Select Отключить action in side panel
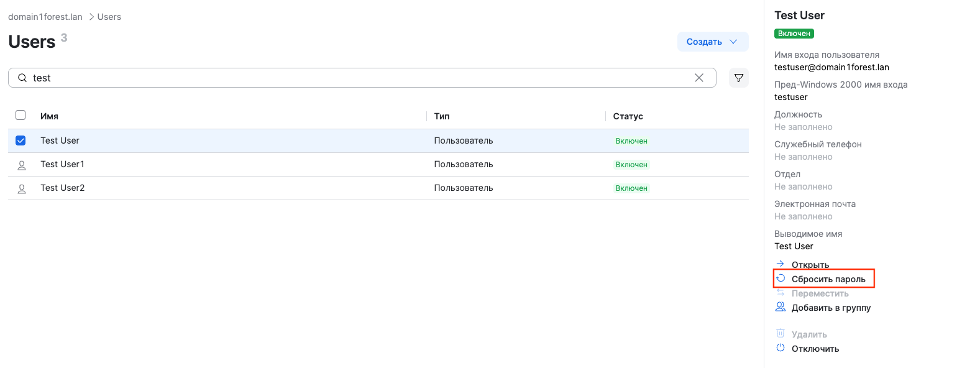980x368 pixels. [815, 349]
